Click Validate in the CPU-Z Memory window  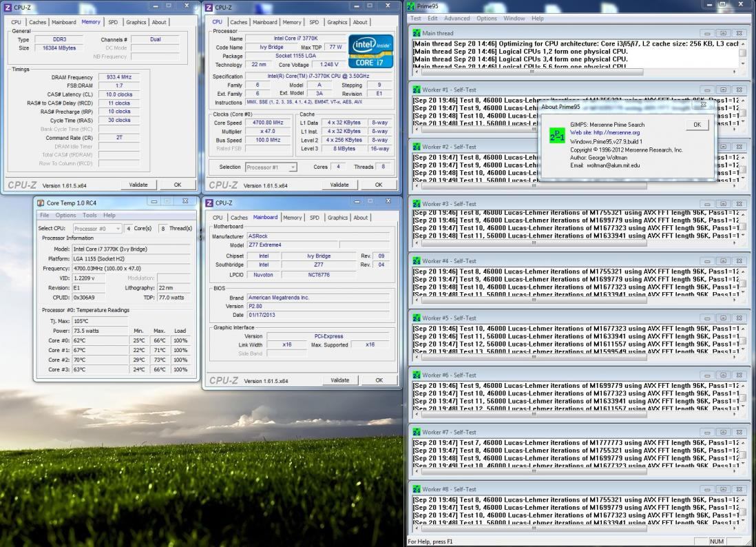click(138, 185)
